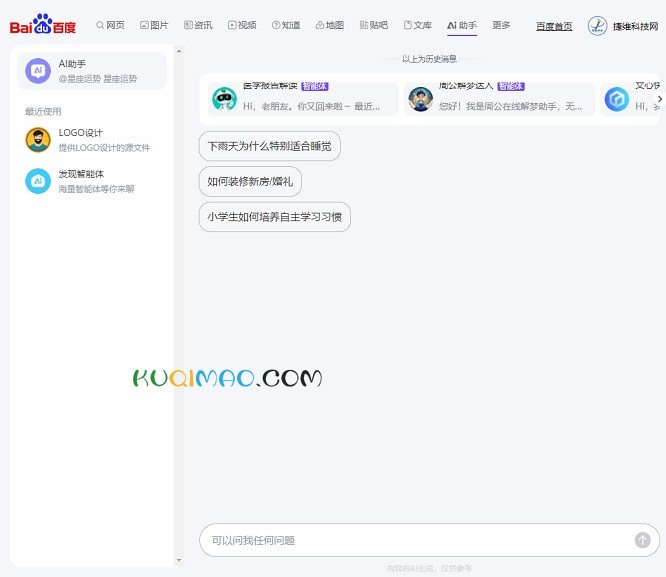Show next agent cards with right chevron

tap(659, 99)
